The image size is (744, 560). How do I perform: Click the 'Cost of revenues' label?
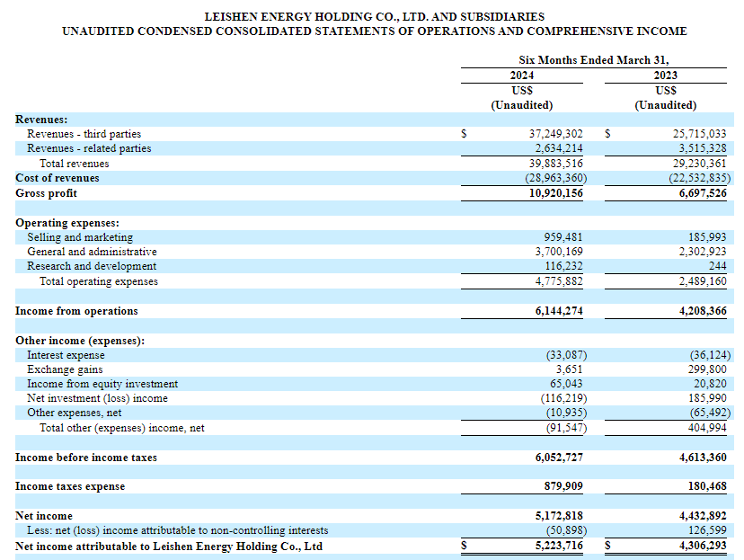tap(58, 178)
